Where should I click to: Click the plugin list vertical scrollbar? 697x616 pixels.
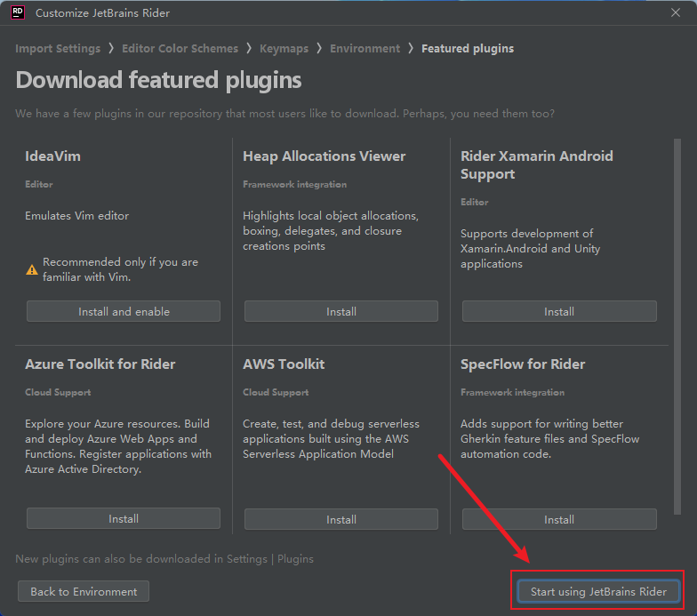click(x=677, y=327)
